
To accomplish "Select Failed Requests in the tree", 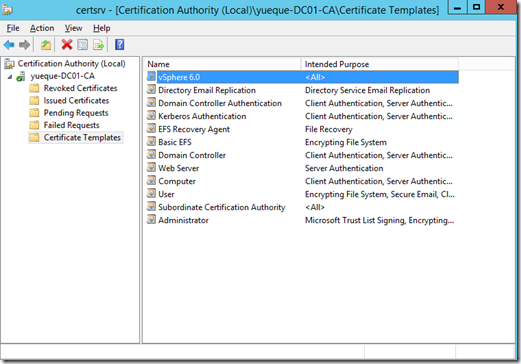I will [72, 125].
